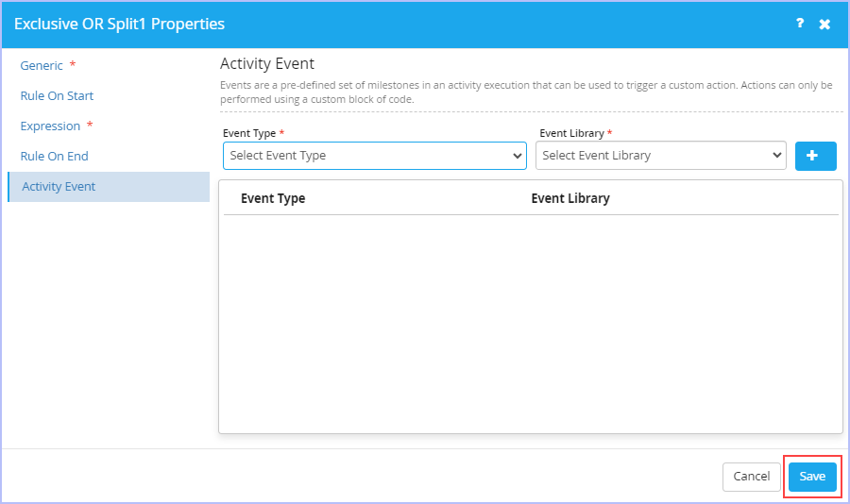Image resolution: width=850 pixels, height=504 pixels.
Task: Close the Exclusive OR Split1 Properties dialog
Action: click(824, 24)
